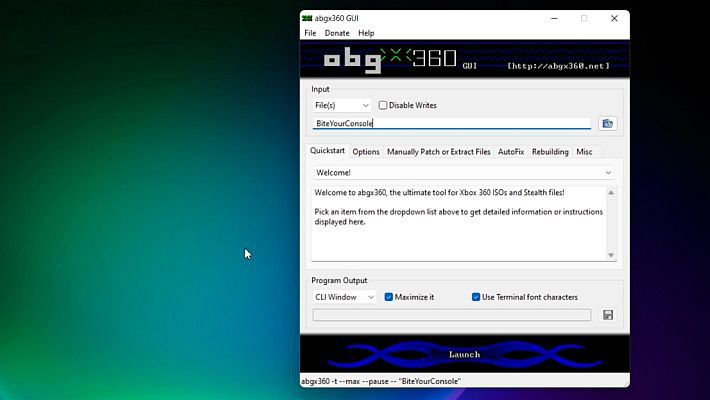The width and height of the screenshot is (710, 400).
Task: Open Manually Patch or Extract Files tab
Action: pyautogui.click(x=438, y=152)
